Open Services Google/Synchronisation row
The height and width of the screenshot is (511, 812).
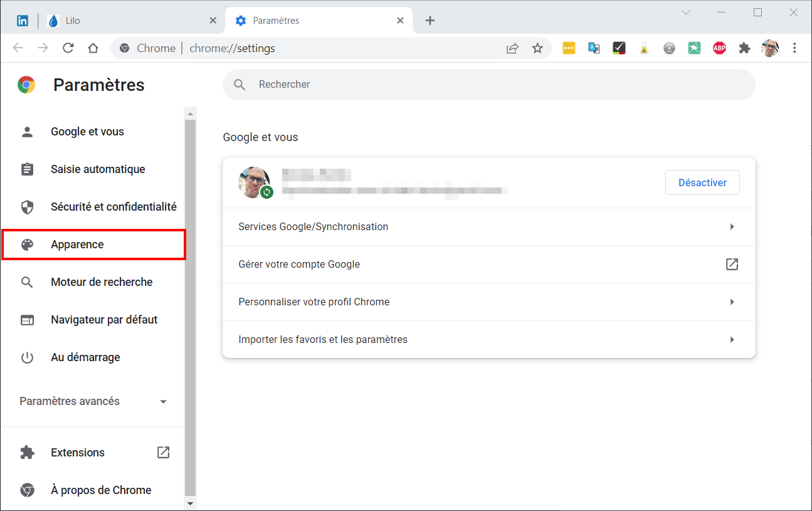pyautogui.click(x=489, y=226)
